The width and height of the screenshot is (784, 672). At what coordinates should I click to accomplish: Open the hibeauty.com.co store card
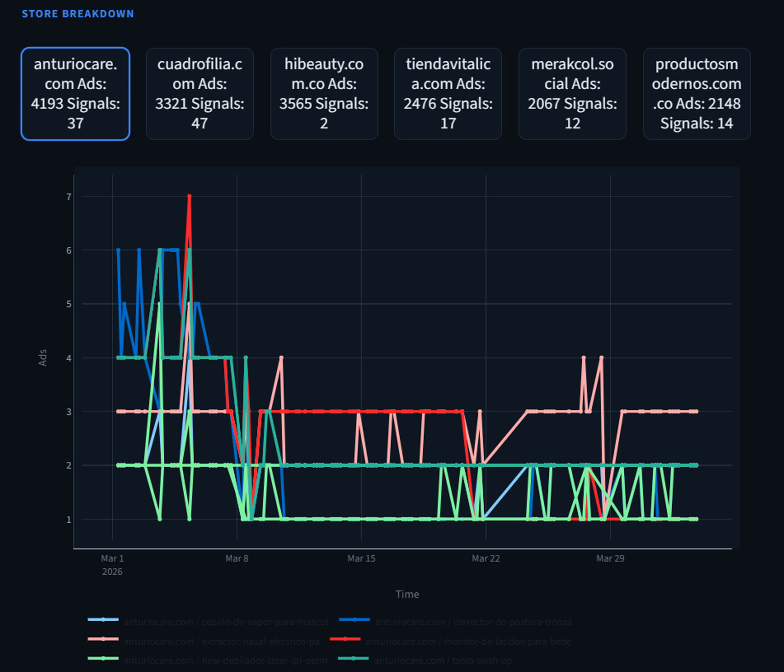point(324,94)
